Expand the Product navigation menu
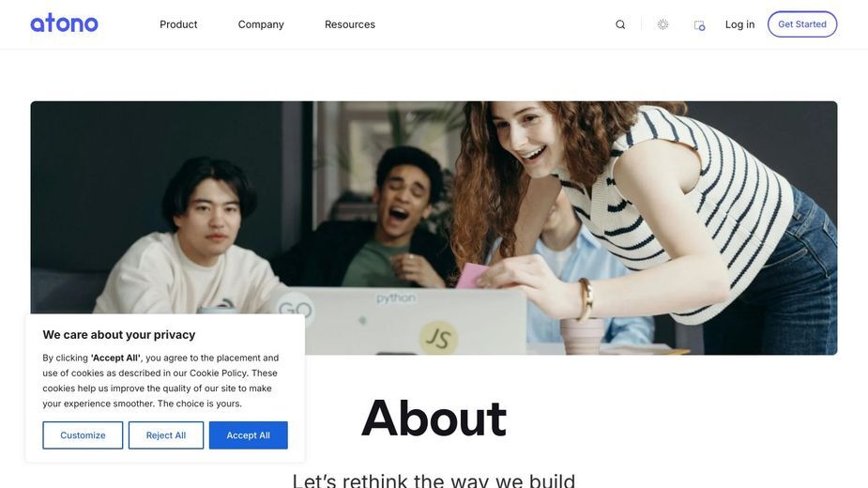 click(x=178, y=24)
